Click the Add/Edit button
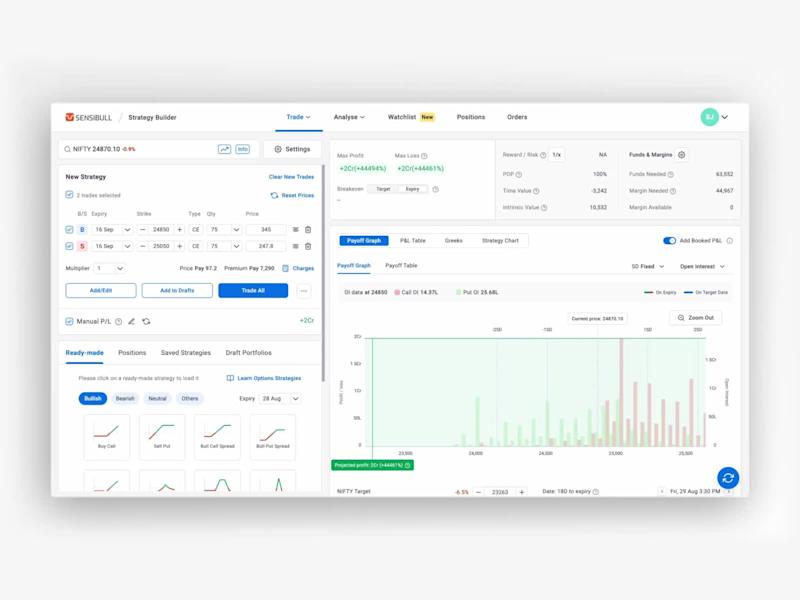The height and width of the screenshot is (600, 800). click(x=101, y=291)
